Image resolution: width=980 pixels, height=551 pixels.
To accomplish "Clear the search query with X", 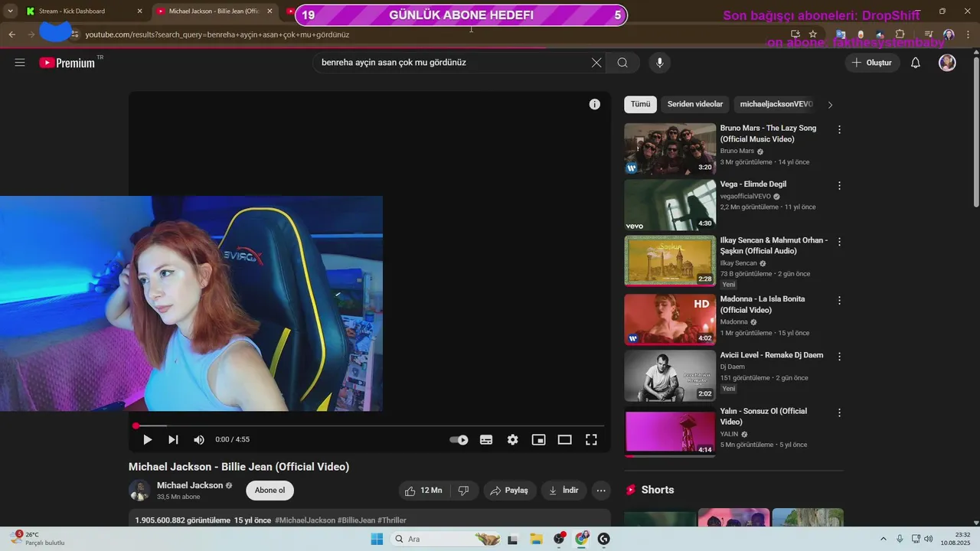I will pyautogui.click(x=596, y=63).
